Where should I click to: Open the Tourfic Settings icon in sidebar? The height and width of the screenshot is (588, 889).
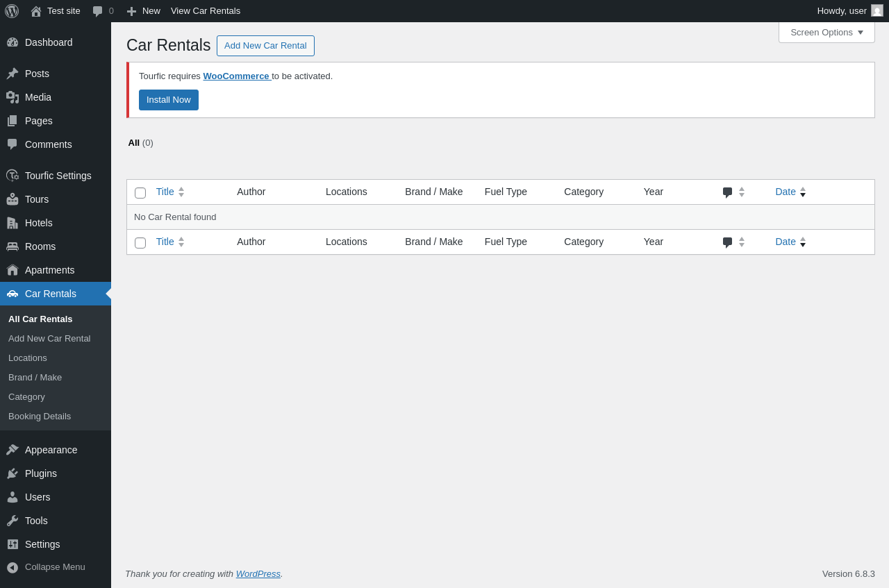point(13,176)
